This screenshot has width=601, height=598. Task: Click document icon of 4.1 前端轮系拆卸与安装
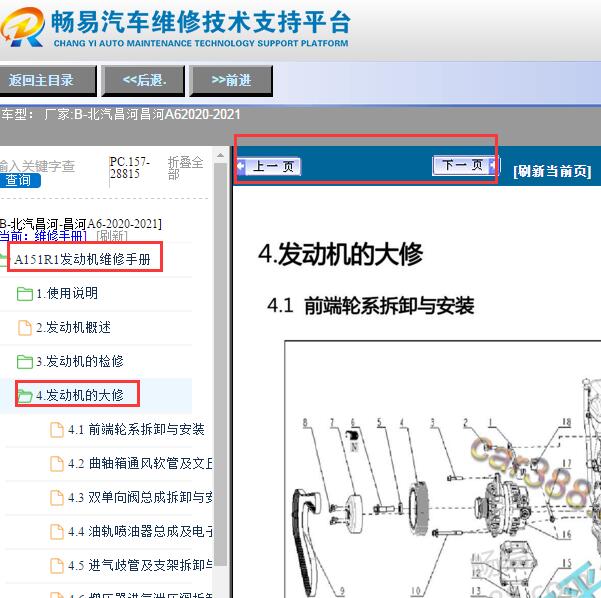click(x=57, y=430)
